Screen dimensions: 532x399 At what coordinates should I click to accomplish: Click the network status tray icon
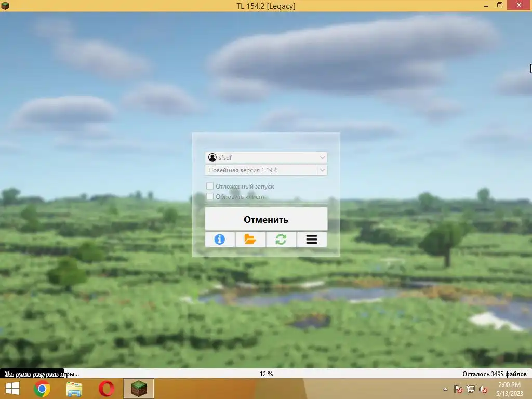click(x=471, y=389)
